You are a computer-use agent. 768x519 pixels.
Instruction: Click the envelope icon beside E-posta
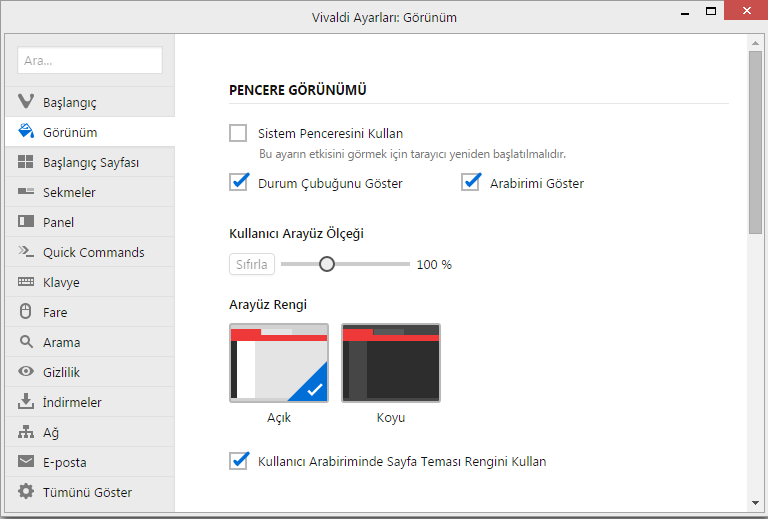click(x=26, y=461)
